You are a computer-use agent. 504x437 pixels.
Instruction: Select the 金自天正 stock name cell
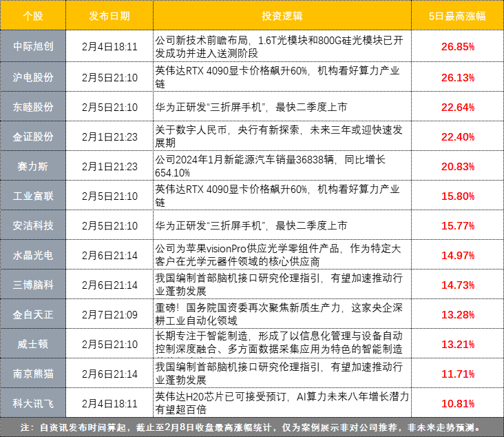point(33,314)
